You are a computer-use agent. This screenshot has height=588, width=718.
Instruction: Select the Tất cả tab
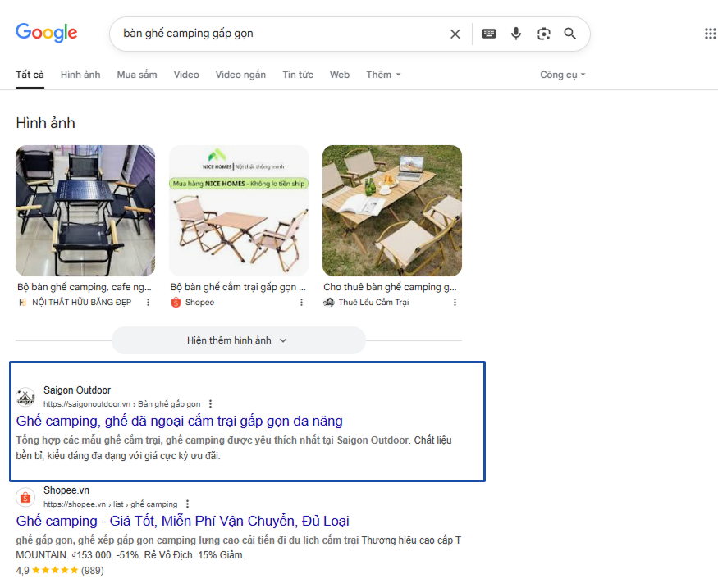[x=30, y=75]
